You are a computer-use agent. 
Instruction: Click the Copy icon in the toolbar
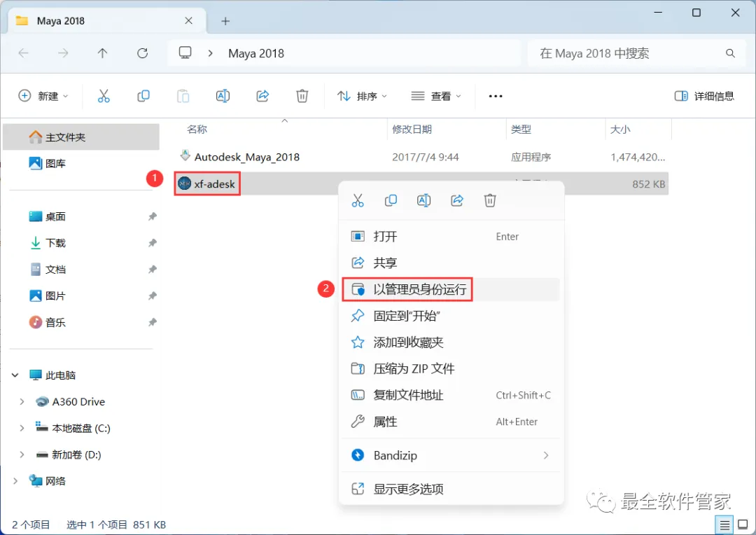pos(143,96)
